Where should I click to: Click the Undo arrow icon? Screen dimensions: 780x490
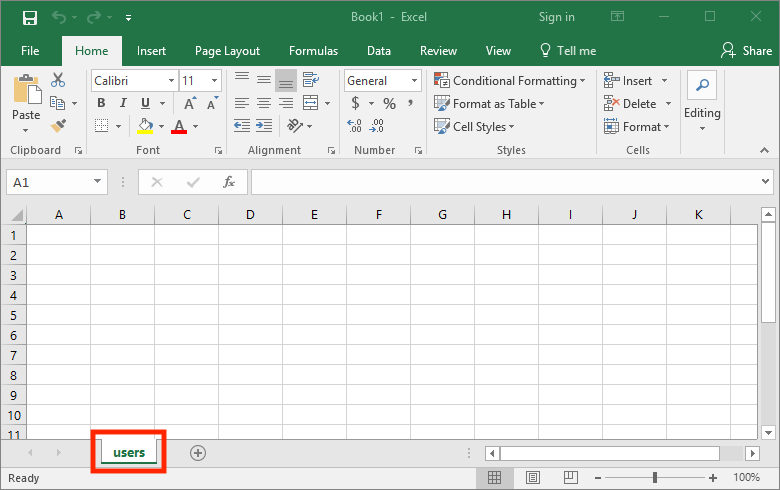coord(59,18)
